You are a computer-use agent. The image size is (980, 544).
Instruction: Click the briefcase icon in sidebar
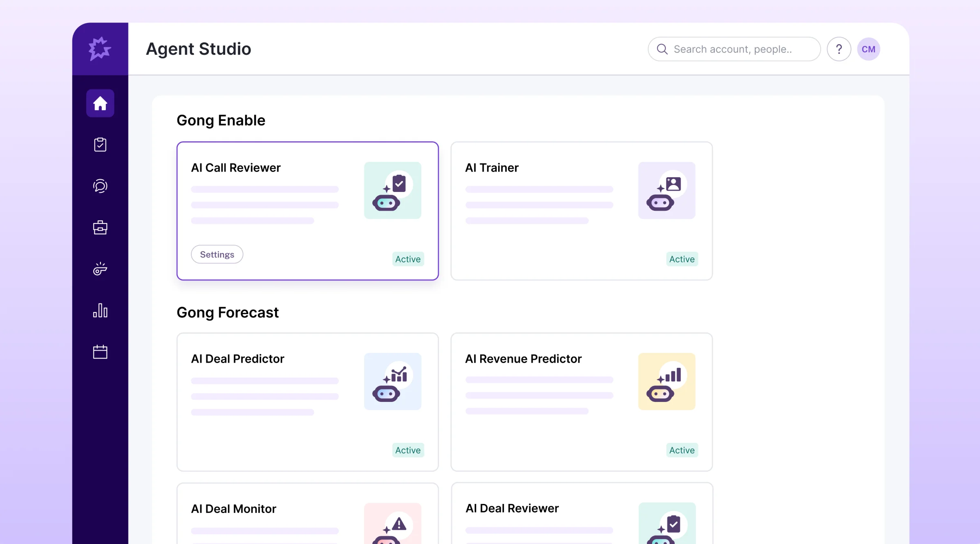[100, 227]
